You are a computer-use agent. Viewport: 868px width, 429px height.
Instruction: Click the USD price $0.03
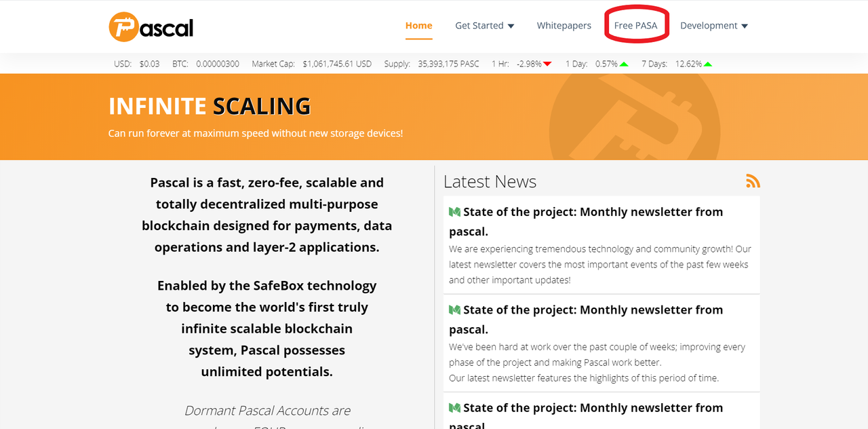(x=149, y=64)
